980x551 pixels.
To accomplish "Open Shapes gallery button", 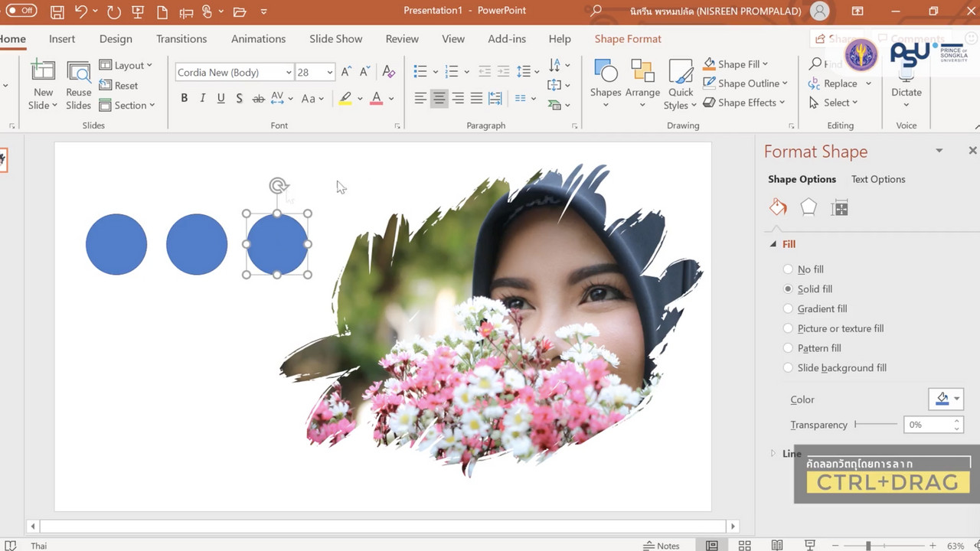I will click(x=606, y=83).
